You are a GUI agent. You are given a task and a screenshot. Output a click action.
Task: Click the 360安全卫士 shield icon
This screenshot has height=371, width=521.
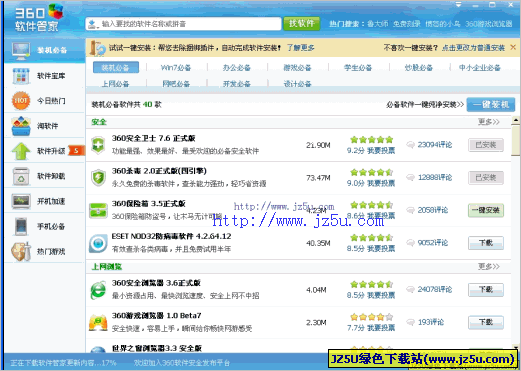pyautogui.click(x=98, y=145)
